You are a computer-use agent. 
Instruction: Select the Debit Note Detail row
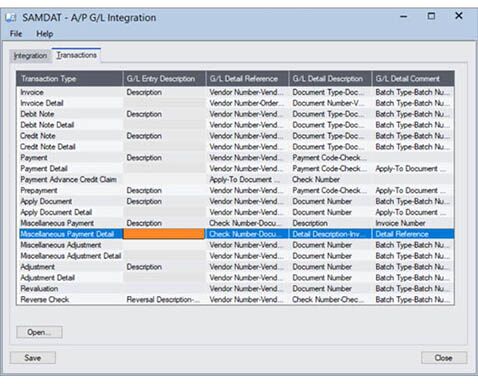(235, 125)
